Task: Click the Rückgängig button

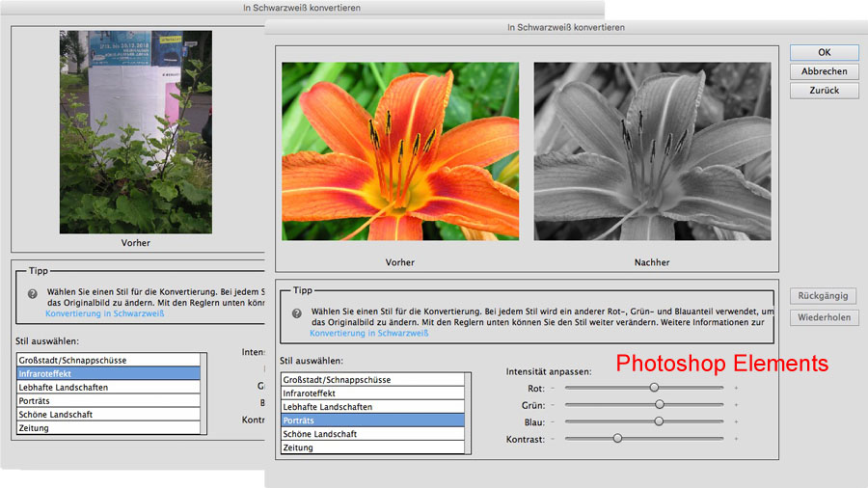Action: pyautogui.click(x=824, y=297)
